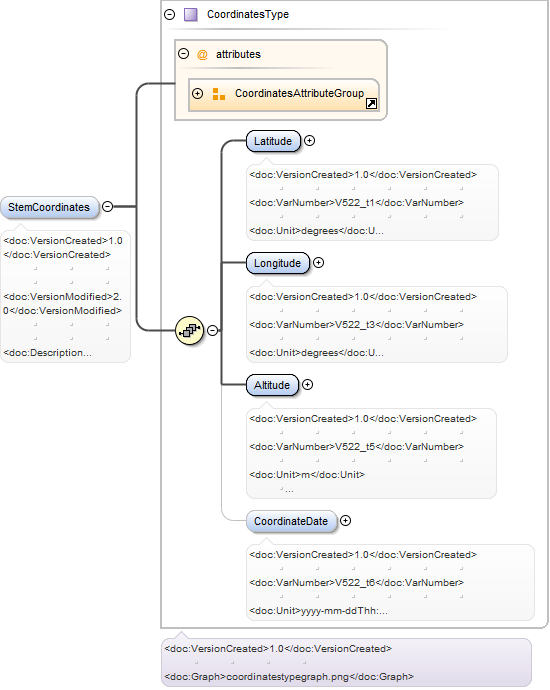This screenshot has height=690, width=550.
Task: Click Longitude VarNumber V522_t3 annotation
Action: [x=356, y=325]
